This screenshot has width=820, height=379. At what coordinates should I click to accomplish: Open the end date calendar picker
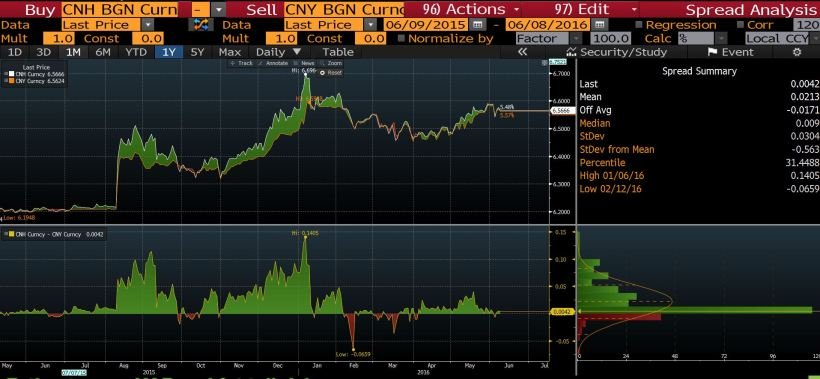point(600,25)
